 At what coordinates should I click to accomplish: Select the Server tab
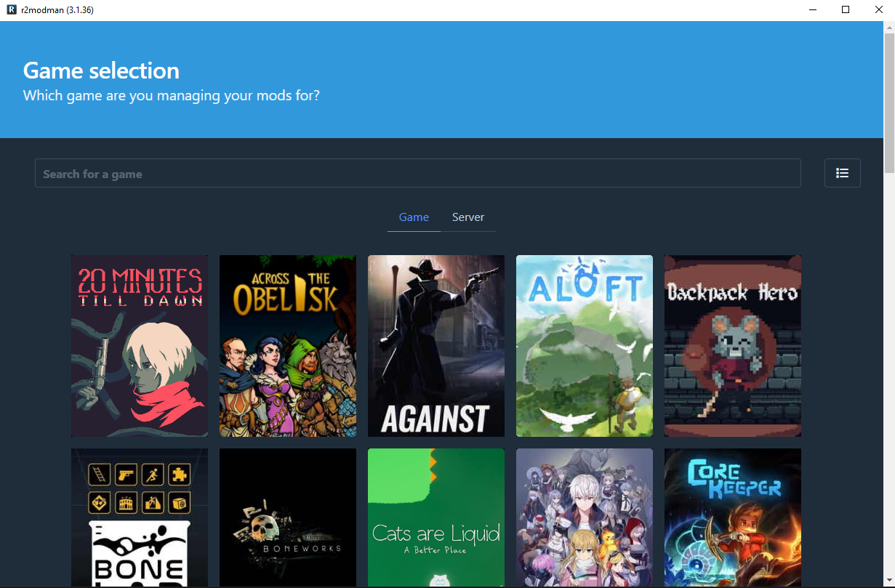tap(468, 217)
